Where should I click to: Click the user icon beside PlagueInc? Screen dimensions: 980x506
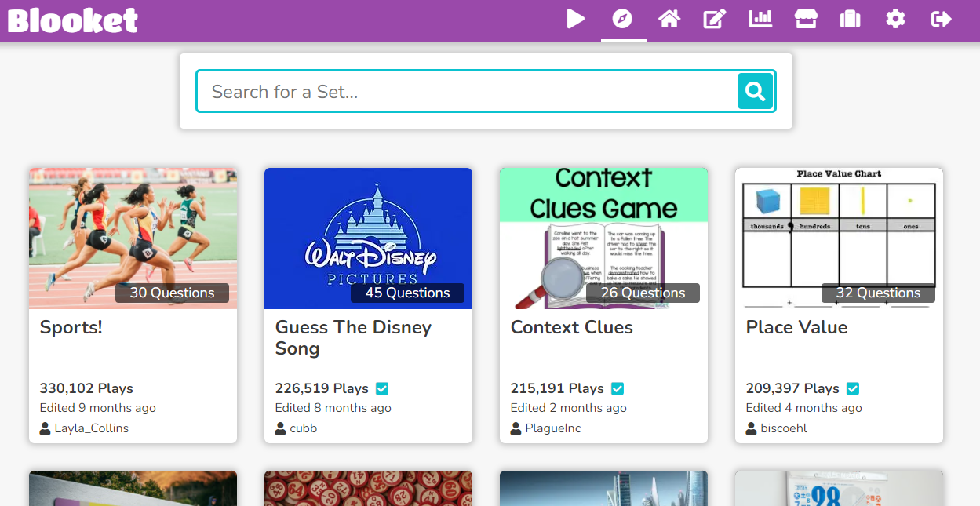coord(516,428)
